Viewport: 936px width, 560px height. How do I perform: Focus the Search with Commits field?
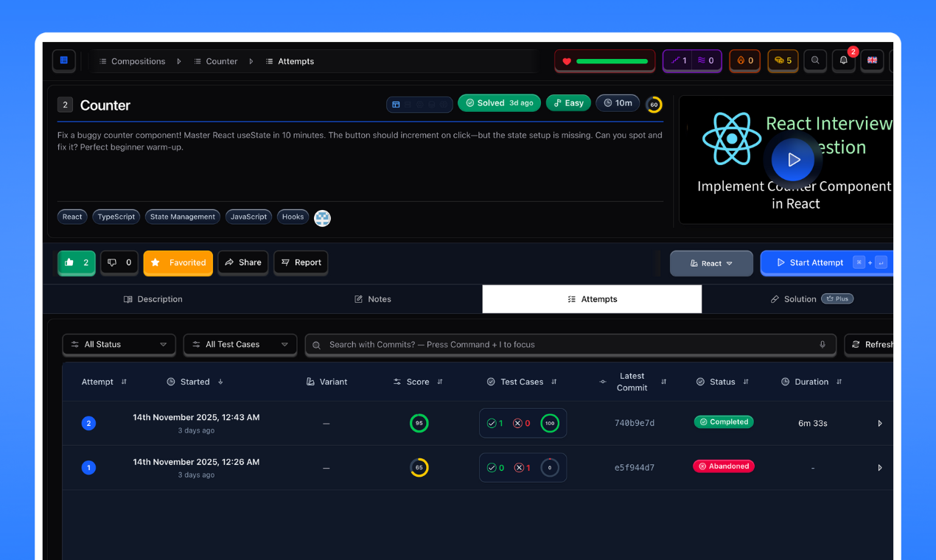(570, 344)
